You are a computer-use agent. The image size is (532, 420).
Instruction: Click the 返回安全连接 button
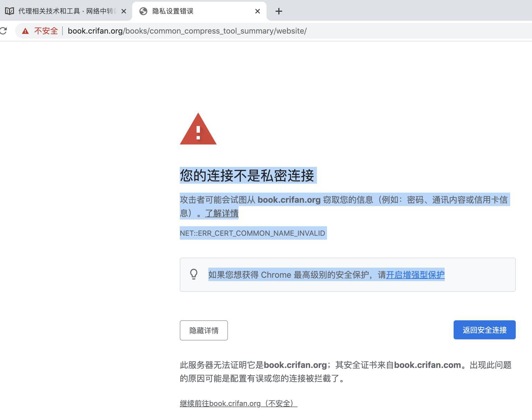pos(485,330)
